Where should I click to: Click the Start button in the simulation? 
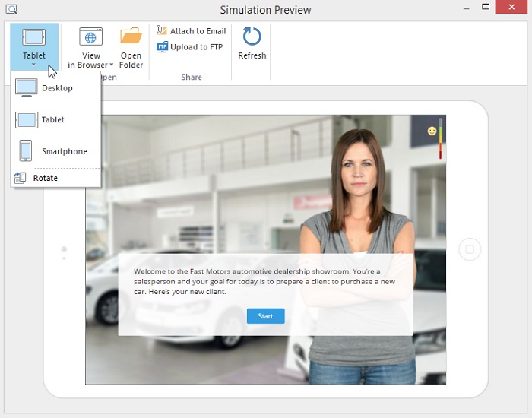tap(266, 316)
